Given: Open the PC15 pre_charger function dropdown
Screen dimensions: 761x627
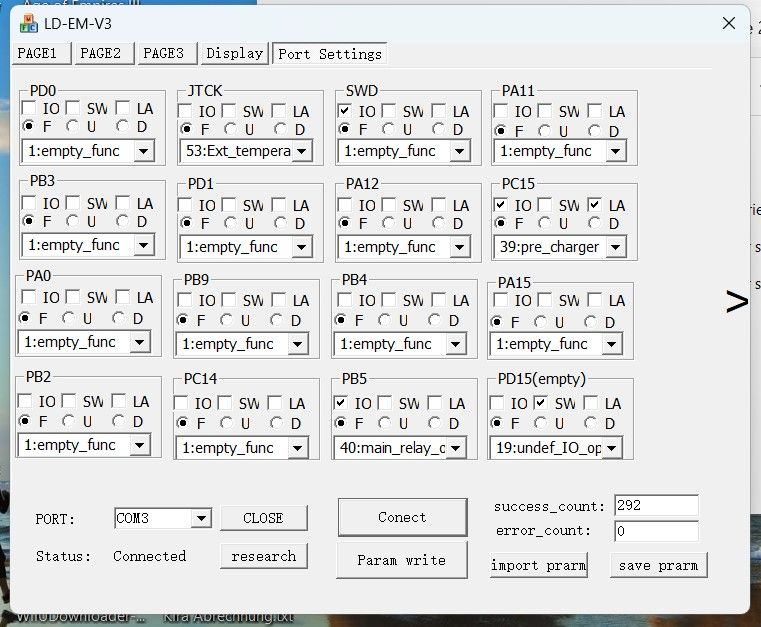Looking at the screenshot, I should (x=613, y=247).
